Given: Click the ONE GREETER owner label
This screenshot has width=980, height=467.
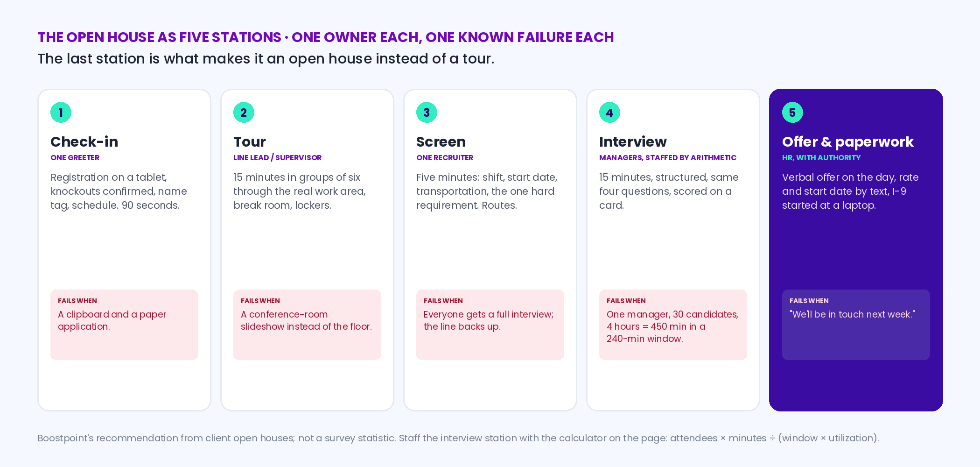Looking at the screenshot, I should [x=75, y=158].
